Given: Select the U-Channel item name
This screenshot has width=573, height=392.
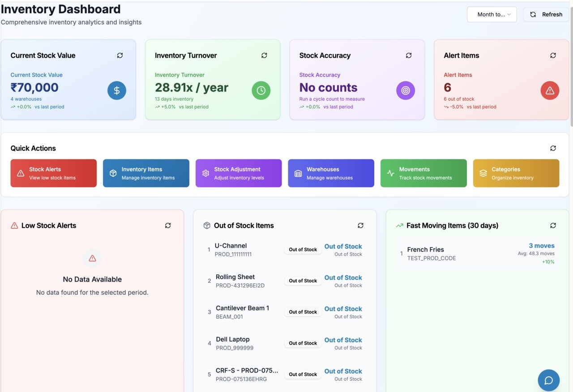Looking at the screenshot, I should (231, 246).
